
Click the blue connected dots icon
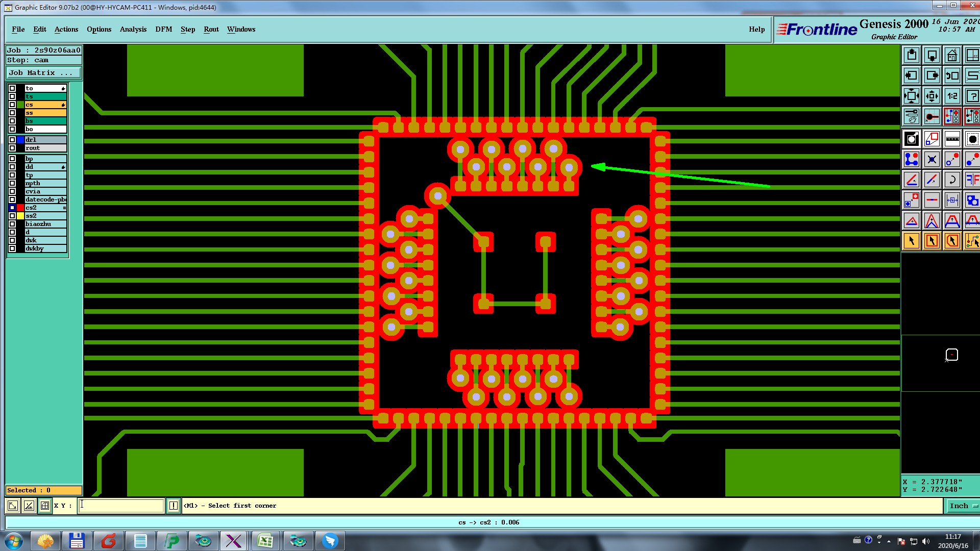[x=911, y=159]
